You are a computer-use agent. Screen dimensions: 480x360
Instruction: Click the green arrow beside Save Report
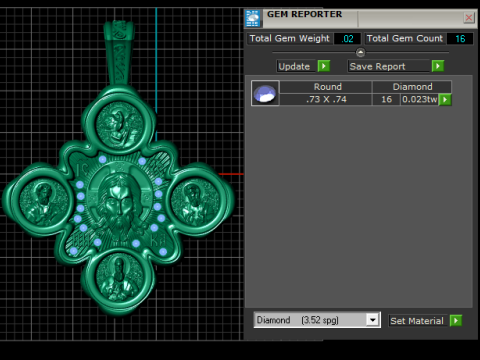tap(438, 66)
